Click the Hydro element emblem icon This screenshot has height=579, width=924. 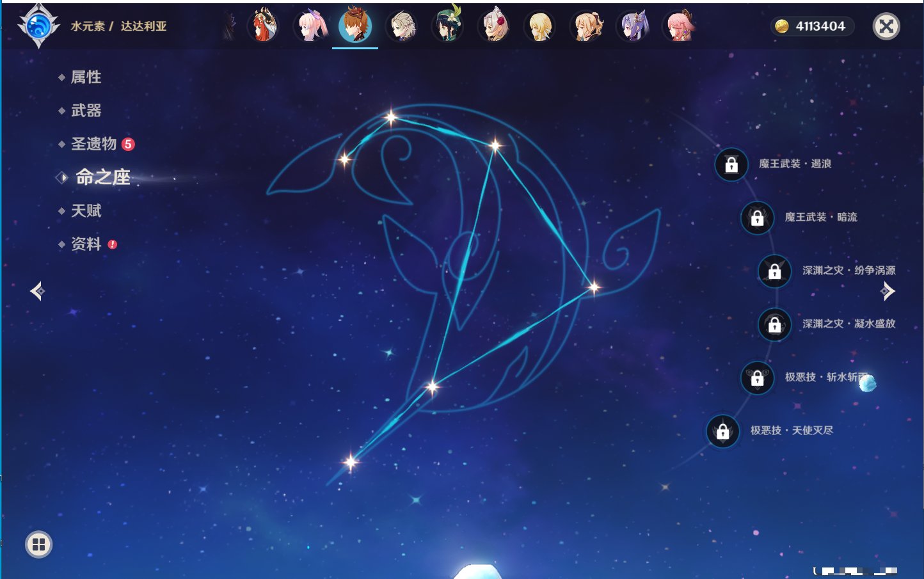coord(38,26)
